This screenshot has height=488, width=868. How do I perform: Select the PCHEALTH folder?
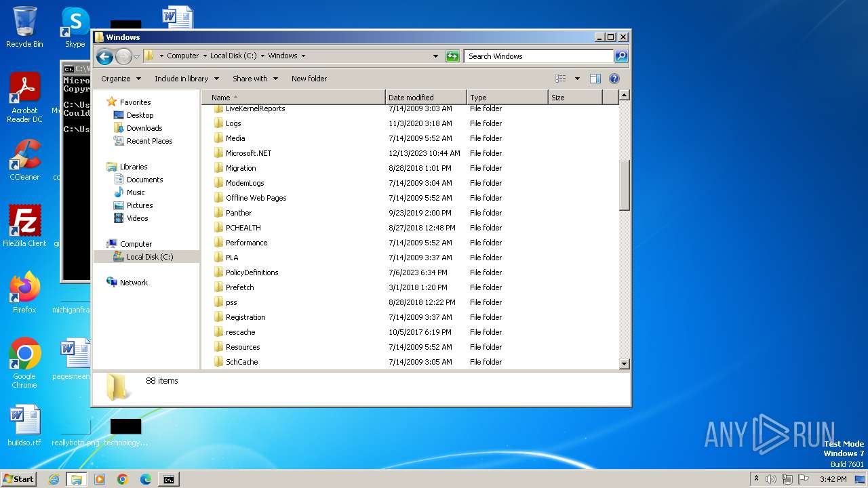(x=243, y=228)
